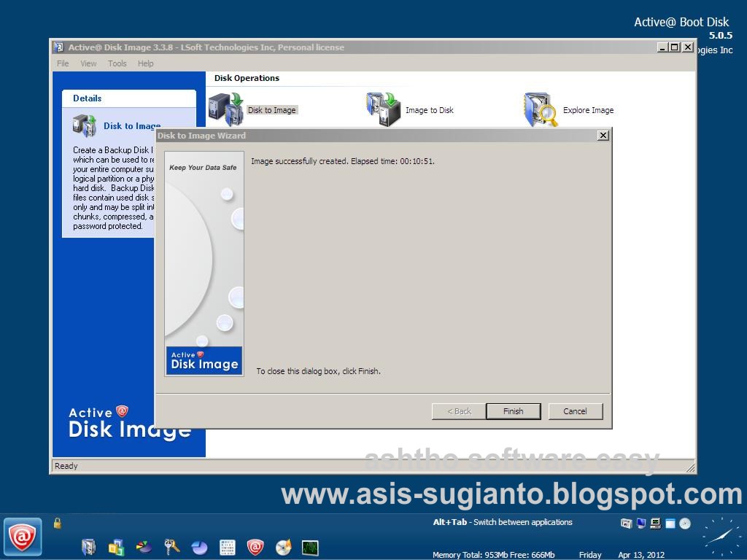Open the Tools menu
Screen dimensions: 747x560
click(117, 63)
